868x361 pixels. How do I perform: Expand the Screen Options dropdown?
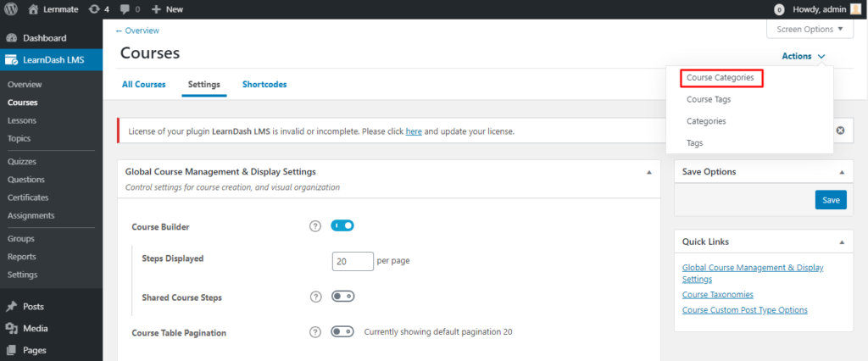pyautogui.click(x=810, y=29)
